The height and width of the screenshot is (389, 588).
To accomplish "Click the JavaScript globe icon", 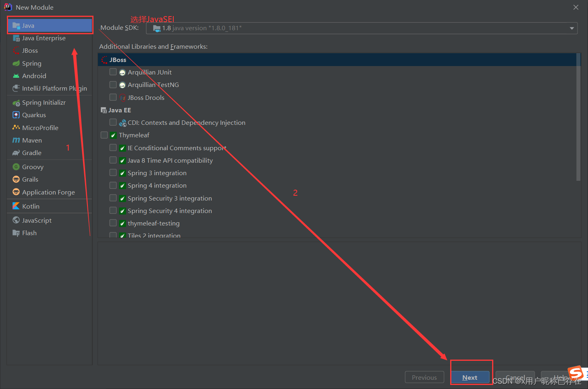I will click(16, 220).
